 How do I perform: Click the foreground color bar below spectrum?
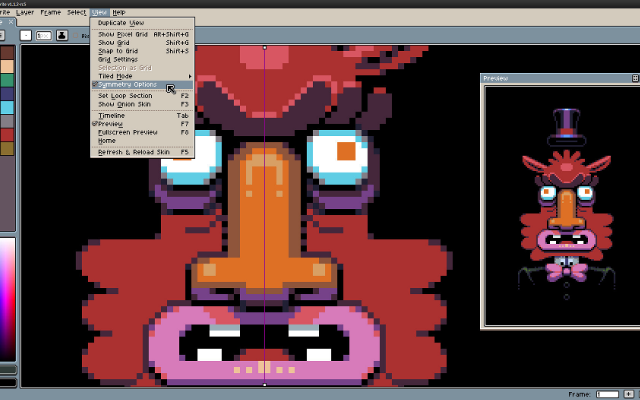[x=8, y=369]
